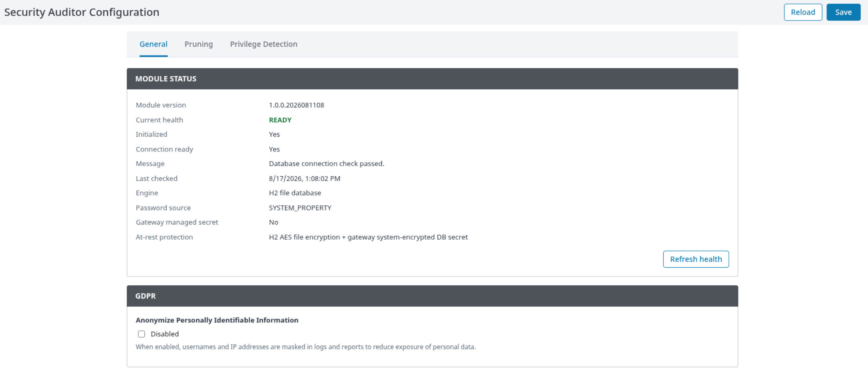Screen dimensions: 868x370
Task: Click the Initialized 'Yes' value
Action: [274, 134]
